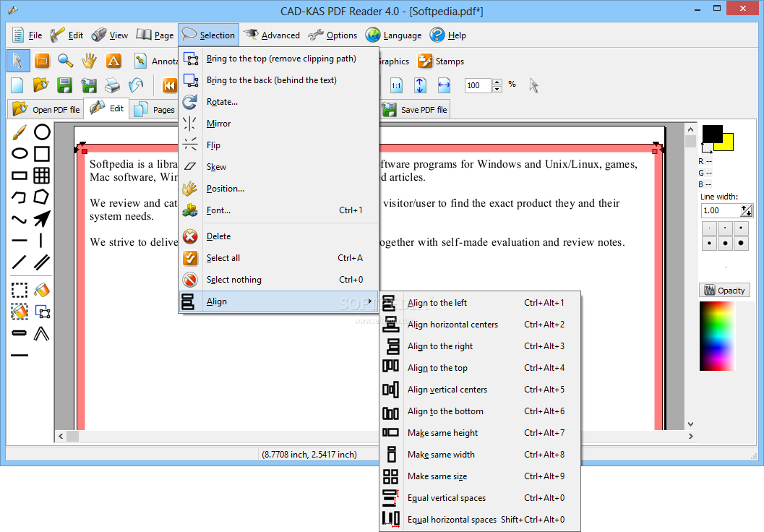Click the first page rewind icon
This screenshot has width=764, height=532.
pos(169,86)
